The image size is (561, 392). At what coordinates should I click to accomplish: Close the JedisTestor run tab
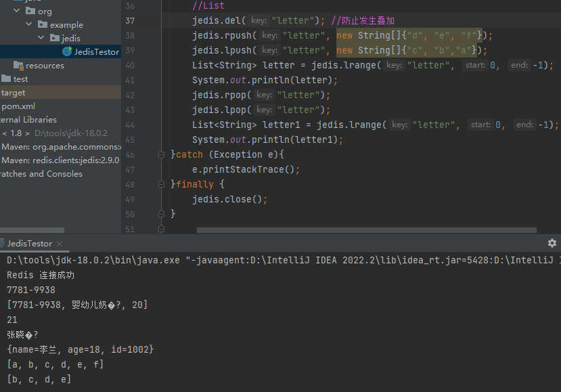pos(59,244)
